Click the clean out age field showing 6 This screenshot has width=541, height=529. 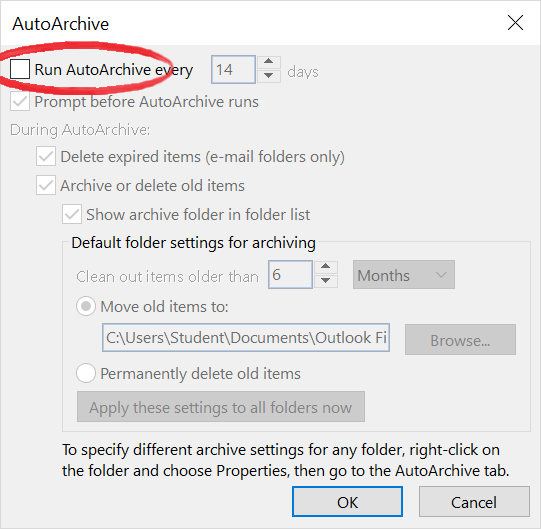[290, 275]
